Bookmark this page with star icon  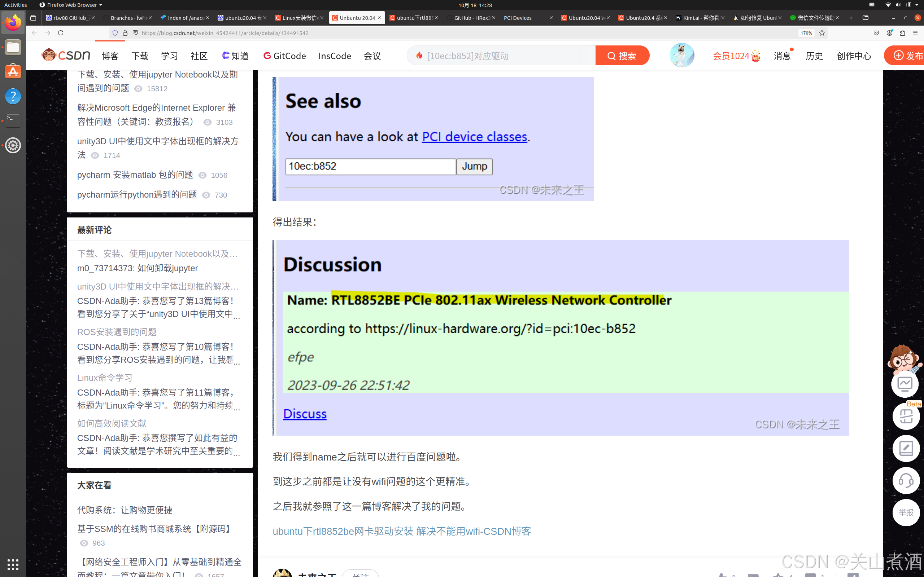[x=821, y=33]
